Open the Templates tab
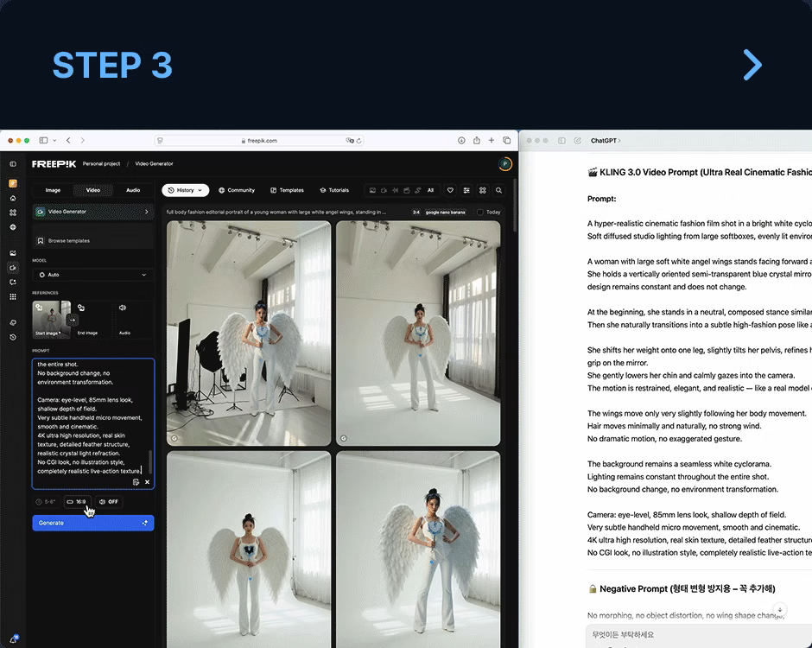This screenshot has height=648, width=812. click(287, 190)
